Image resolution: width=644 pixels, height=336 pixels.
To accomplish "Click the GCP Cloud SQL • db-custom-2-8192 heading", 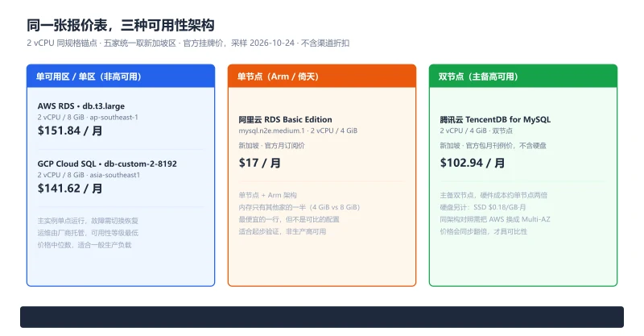I will 107,164.
